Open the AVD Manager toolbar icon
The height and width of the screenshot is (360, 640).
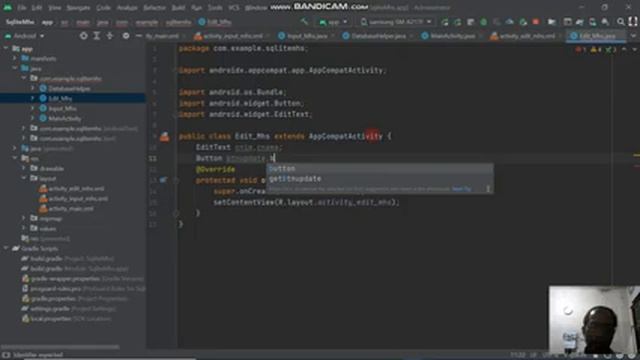click(592, 22)
